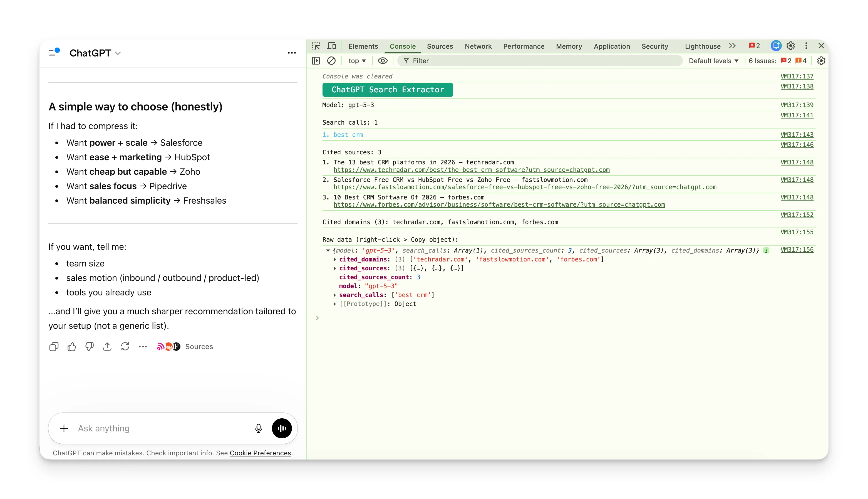Open DevTools settings with the gear icon
868x499 pixels.
pos(791,46)
